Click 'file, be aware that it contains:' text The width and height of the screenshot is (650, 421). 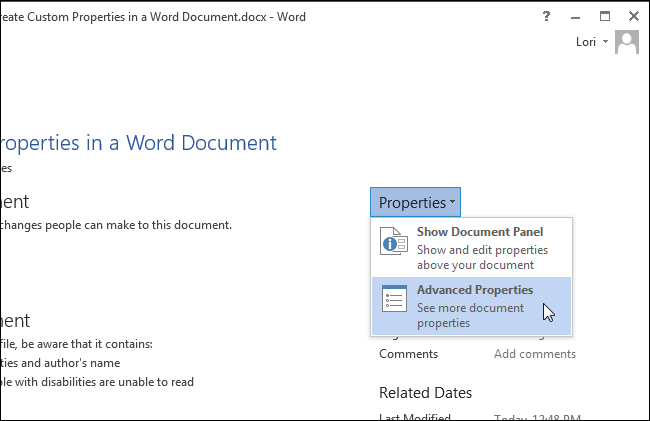tap(76, 344)
